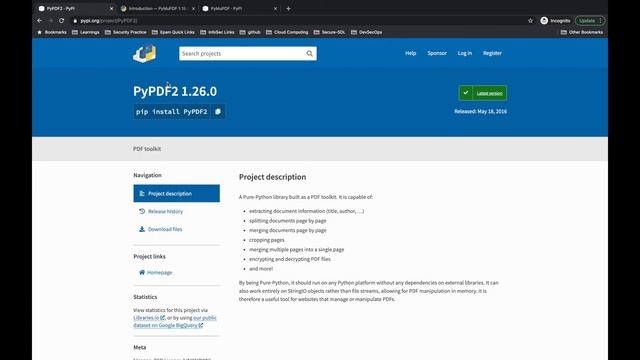Select the Project description navigation item
Image resolution: width=640 pixels, height=360 pixels.
click(x=176, y=193)
